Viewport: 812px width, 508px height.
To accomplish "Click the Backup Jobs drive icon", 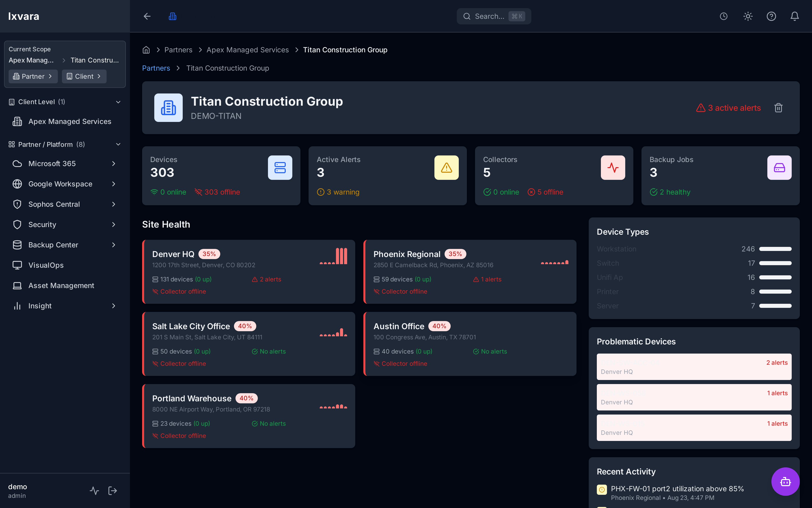I will 779,168.
